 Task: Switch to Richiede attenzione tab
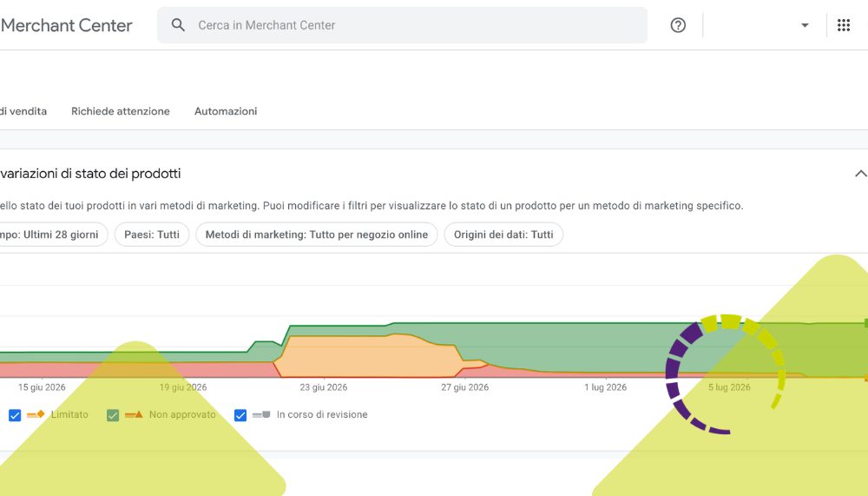pos(120,111)
